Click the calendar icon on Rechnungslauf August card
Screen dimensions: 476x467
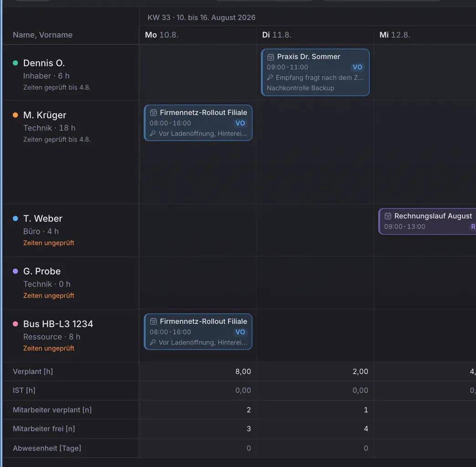pos(388,216)
